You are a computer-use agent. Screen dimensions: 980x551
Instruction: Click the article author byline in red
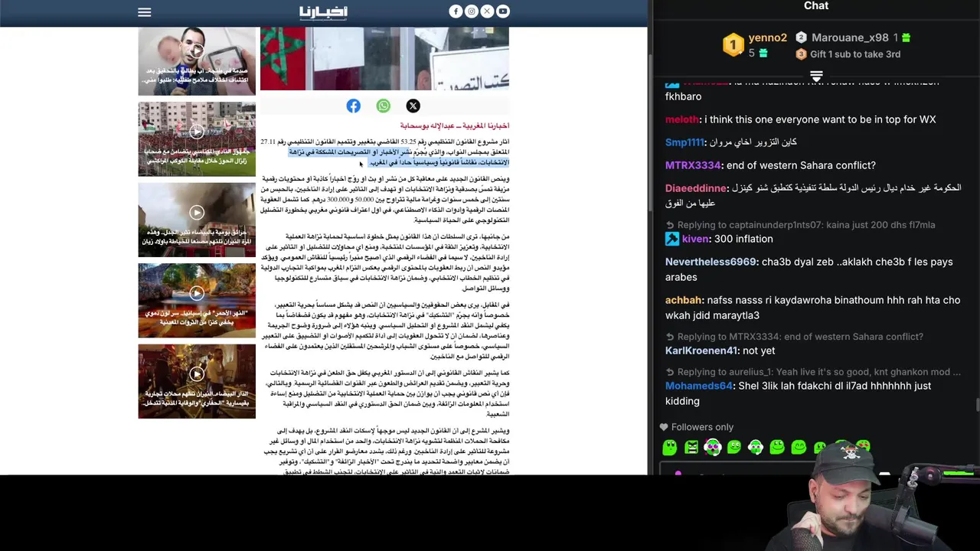click(454, 126)
